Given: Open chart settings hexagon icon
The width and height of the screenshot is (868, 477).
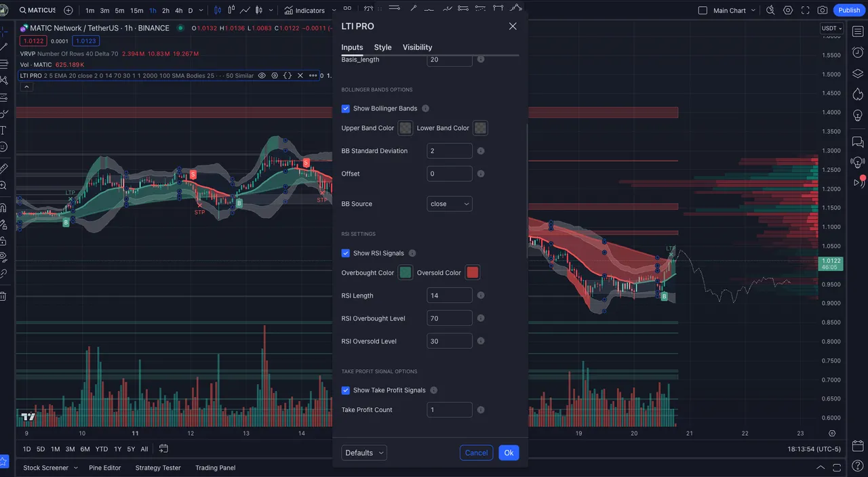Looking at the screenshot, I should pyautogui.click(x=787, y=10).
